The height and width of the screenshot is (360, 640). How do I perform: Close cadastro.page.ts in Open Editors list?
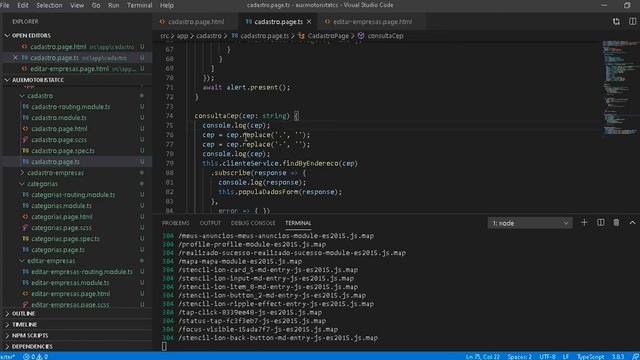point(15,58)
